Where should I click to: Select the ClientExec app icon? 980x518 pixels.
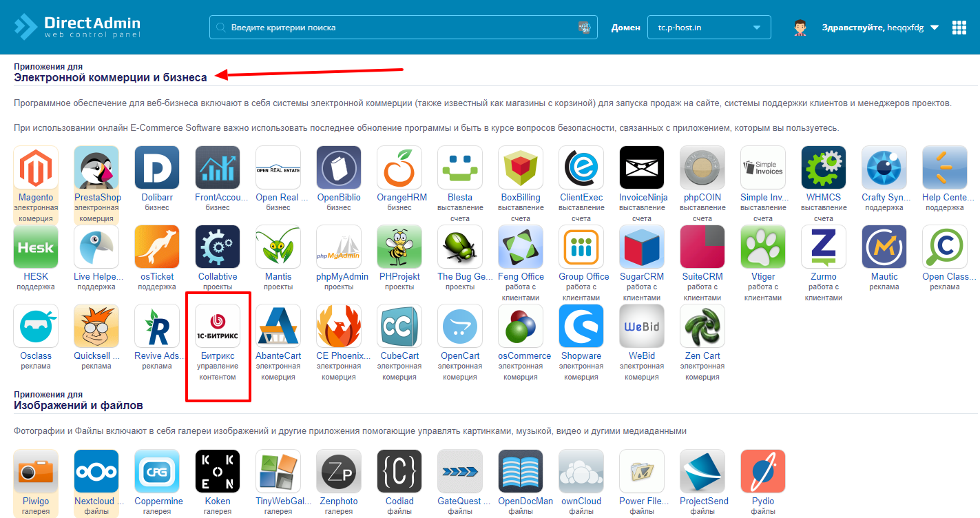pos(581,167)
